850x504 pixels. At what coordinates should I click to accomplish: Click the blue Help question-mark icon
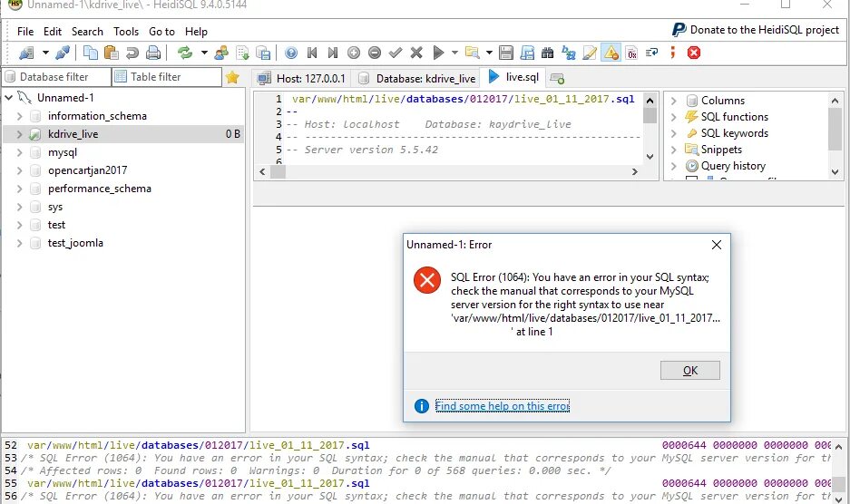coord(291,53)
